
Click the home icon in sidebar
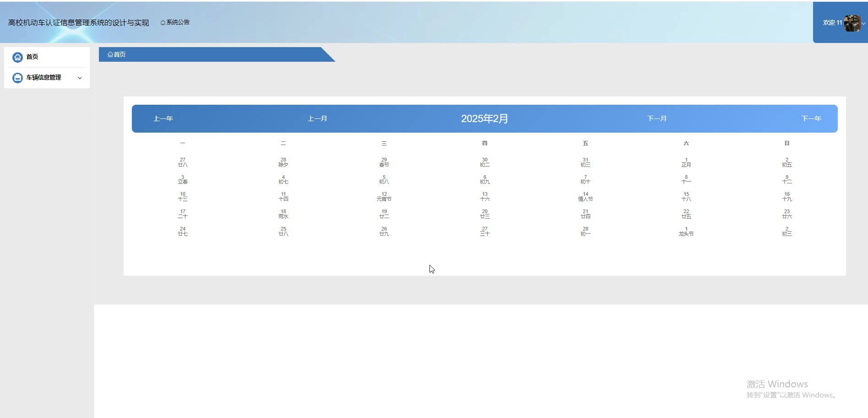point(17,57)
